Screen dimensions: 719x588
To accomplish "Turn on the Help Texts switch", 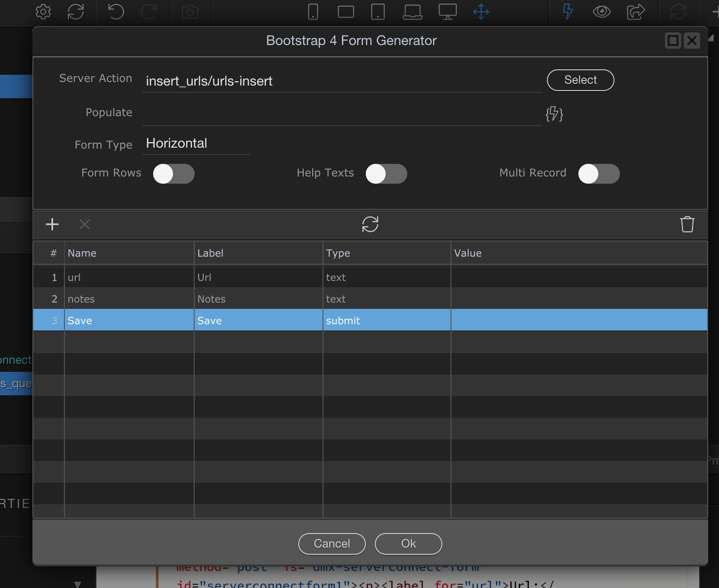I will pyautogui.click(x=386, y=174).
